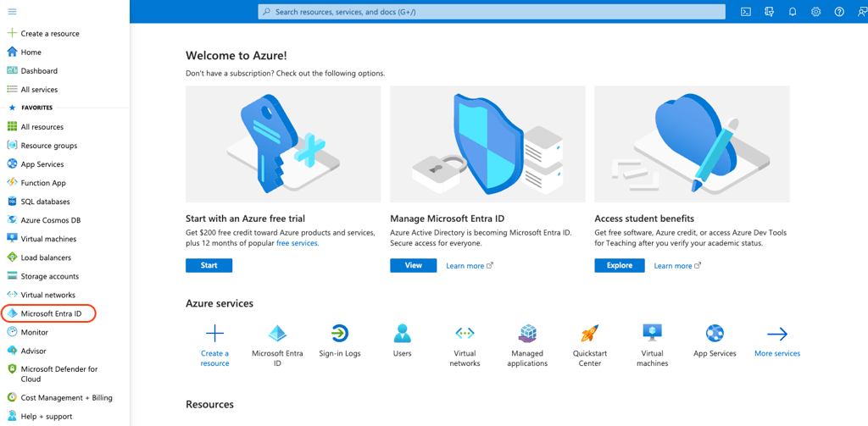Open notifications bell in top bar
This screenshot has width=868, height=426.
click(793, 12)
